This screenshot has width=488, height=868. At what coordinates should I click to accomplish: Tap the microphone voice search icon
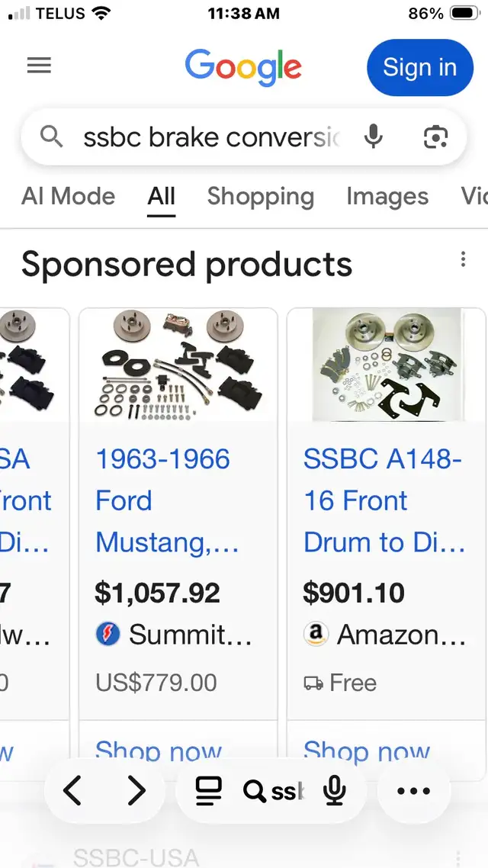click(x=373, y=137)
